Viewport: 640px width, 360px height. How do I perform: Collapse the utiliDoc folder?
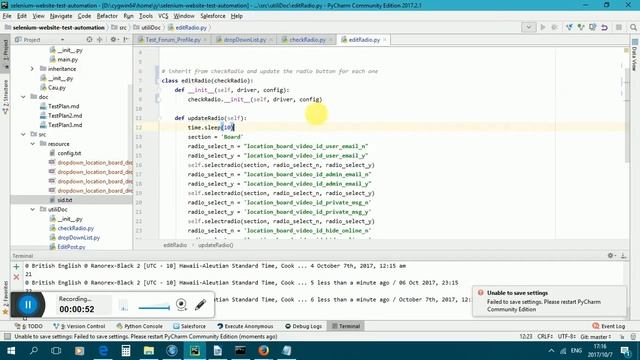pos(32,209)
